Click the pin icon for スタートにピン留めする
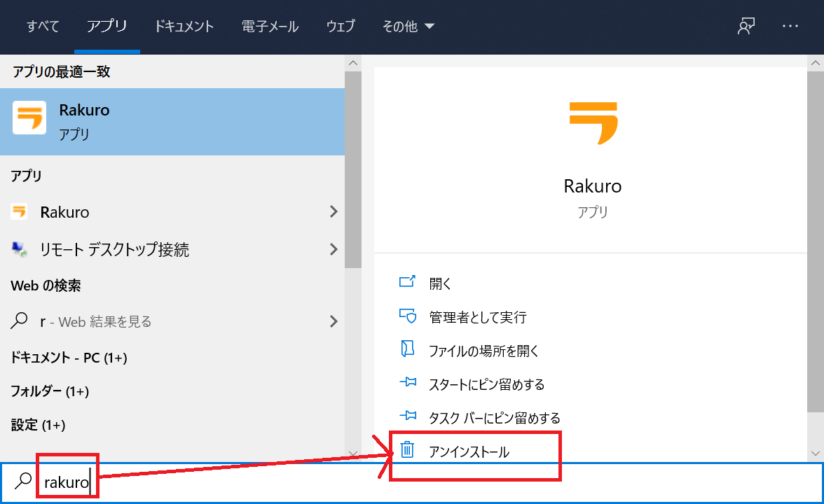 pos(408,382)
